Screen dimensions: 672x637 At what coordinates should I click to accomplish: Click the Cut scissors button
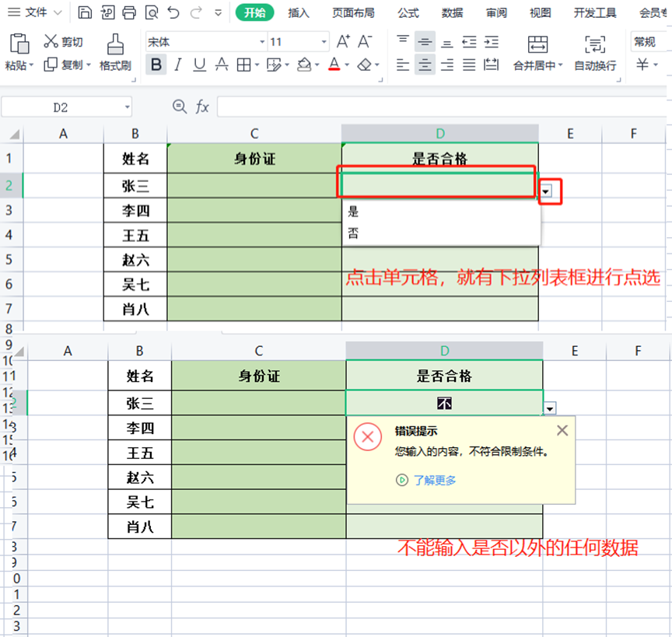click(x=64, y=41)
